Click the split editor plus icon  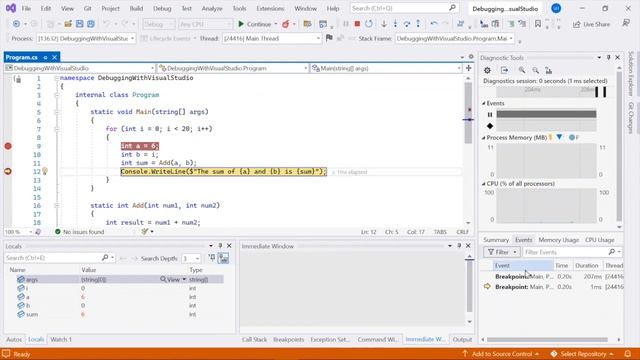tap(469, 68)
